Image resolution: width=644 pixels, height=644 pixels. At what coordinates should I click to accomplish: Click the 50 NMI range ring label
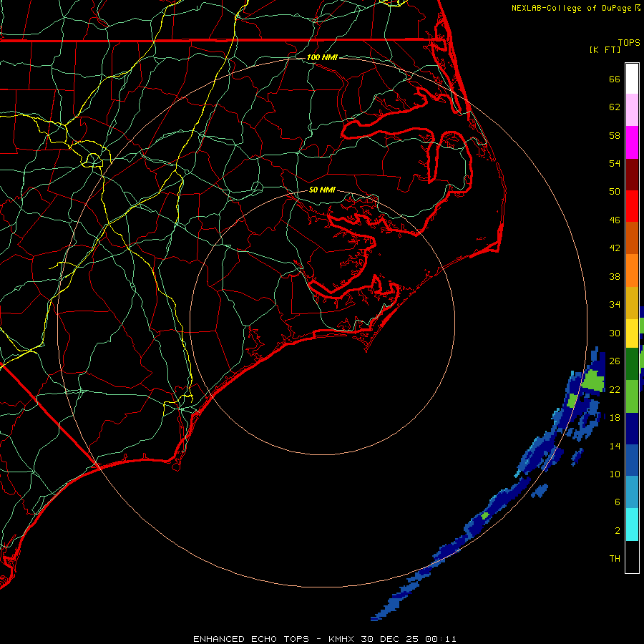click(322, 190)
